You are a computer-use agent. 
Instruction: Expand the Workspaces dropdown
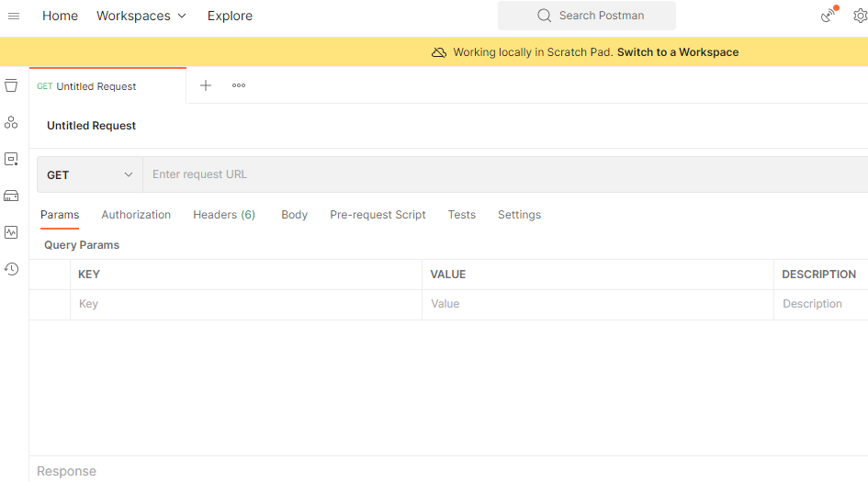pyautogui.click(x=141, y=16)
